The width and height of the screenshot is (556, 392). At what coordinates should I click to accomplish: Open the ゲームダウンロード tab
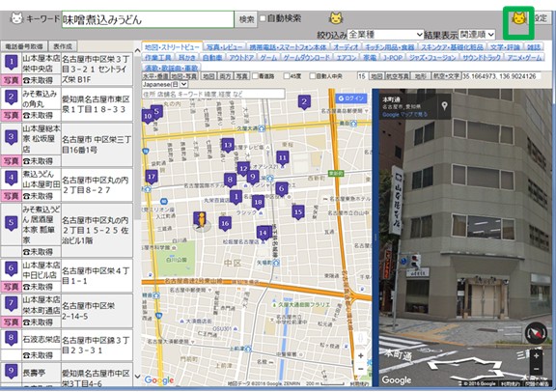click(x=307, y=58)
